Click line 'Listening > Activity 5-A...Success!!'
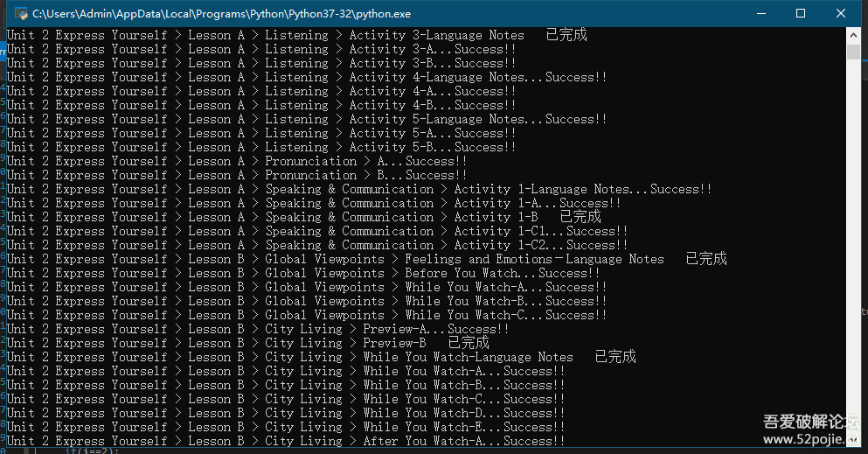Image resolution: width=868 pixels, height=454 pixels. click(261, 133)
